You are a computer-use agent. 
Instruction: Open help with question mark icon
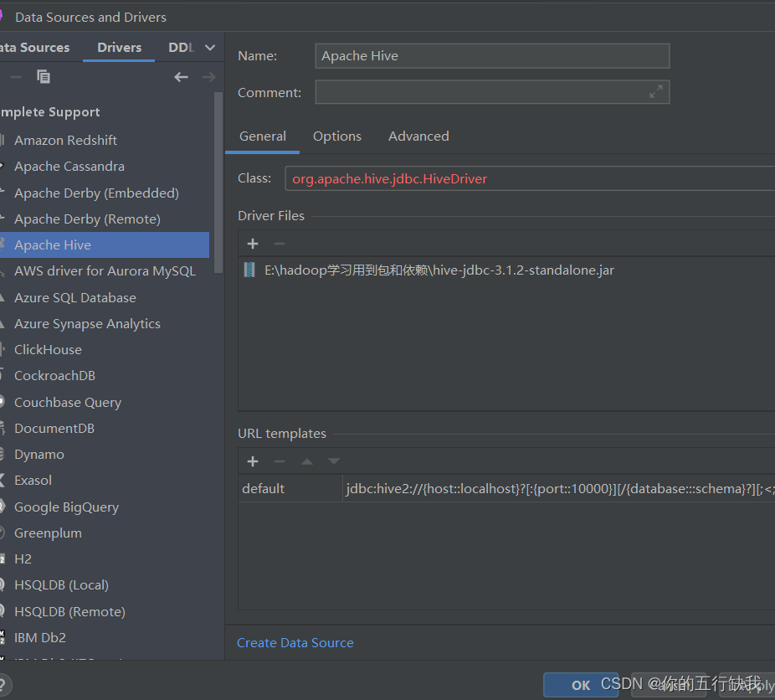[3, 685]
